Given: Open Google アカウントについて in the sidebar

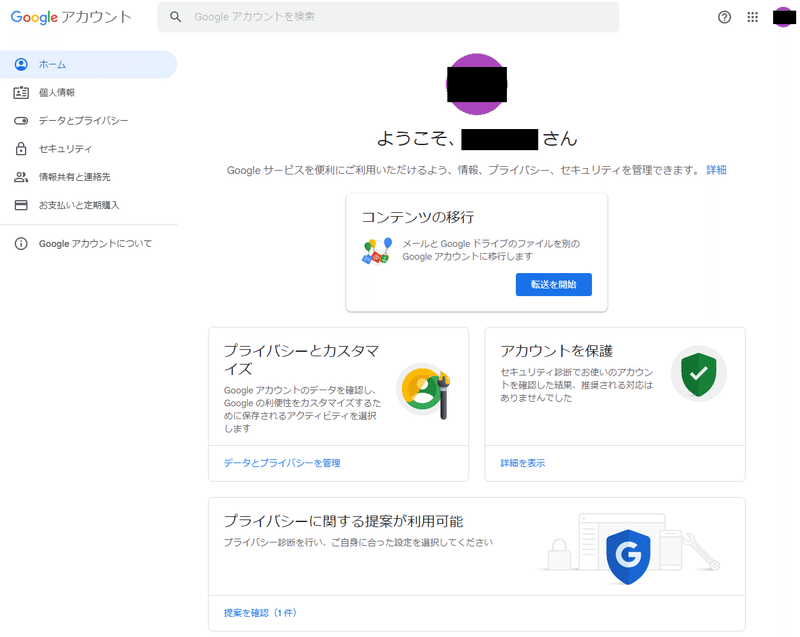Looking at the screenshot, I should point(88,244).
